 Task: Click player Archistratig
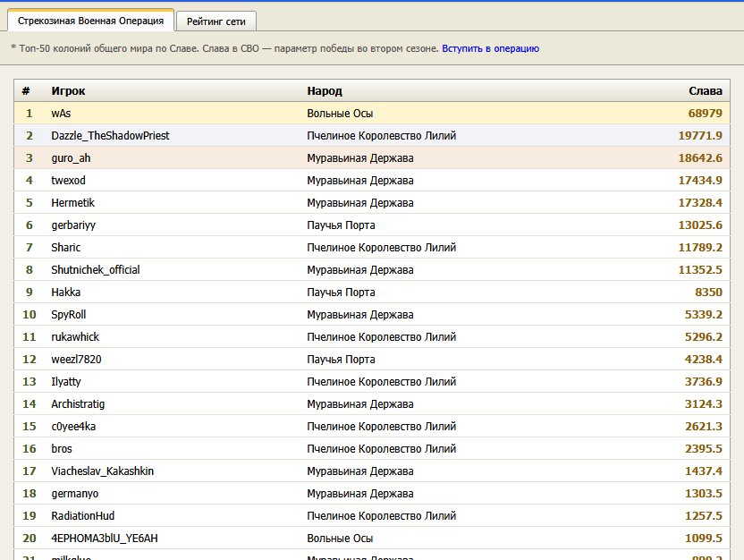[x=78, y=403]
